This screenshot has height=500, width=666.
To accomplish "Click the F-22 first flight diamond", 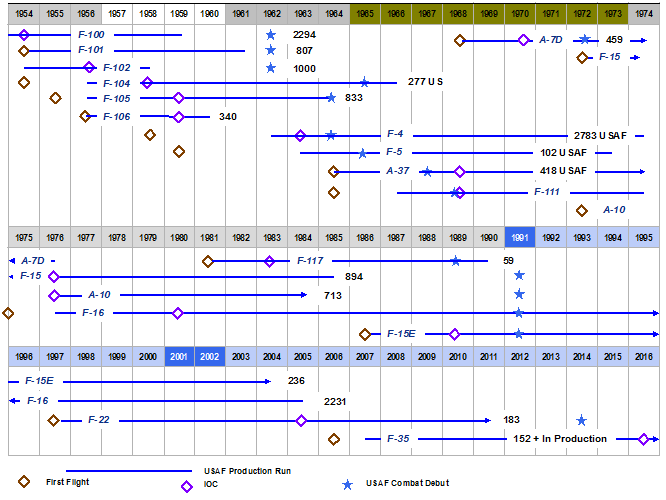I will (54, 420).
